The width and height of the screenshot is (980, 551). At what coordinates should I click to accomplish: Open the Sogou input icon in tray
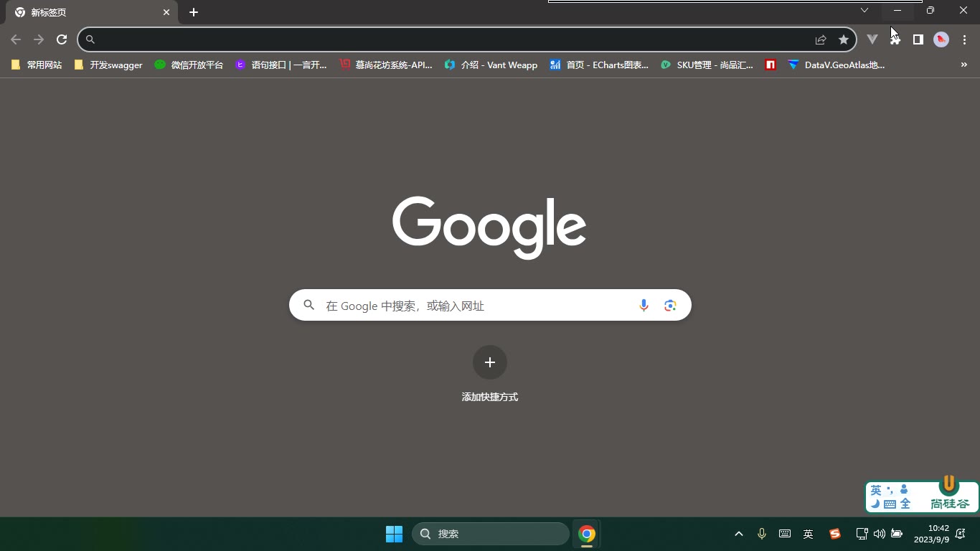coord(834,534)
